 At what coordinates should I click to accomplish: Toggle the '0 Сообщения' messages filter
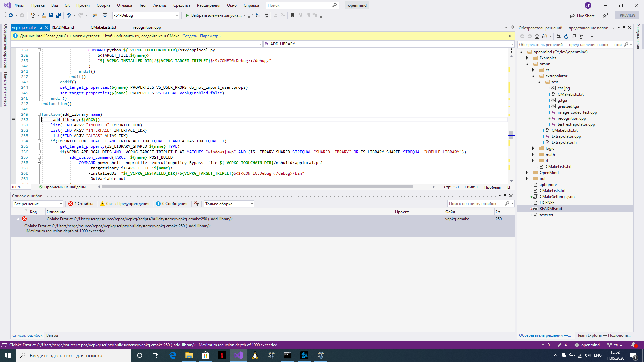[171, 203]
